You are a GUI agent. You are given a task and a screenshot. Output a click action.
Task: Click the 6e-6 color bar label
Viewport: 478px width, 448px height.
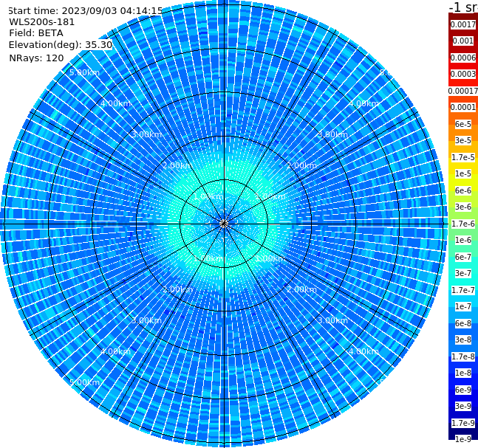(x=463, y=190)
